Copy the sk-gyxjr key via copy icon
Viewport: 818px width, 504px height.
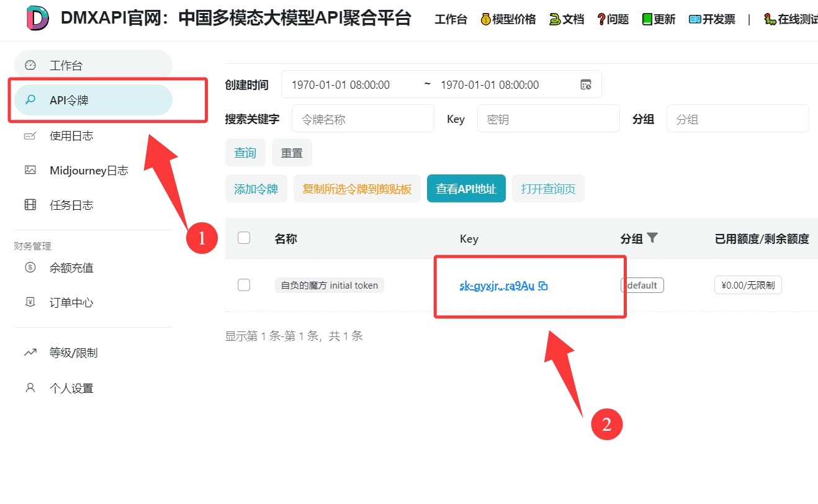click(543, 286)
